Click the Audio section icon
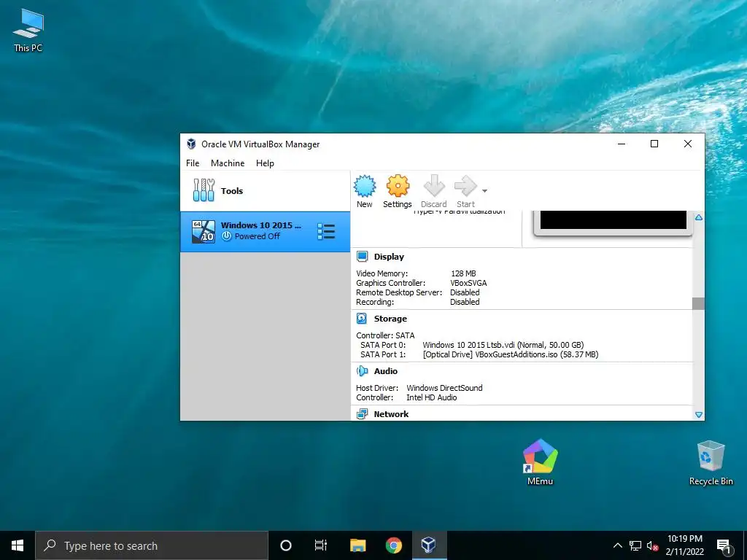Image resolution: width=747 pixels, height=560 pixels. pyautogui.click(x=362, y=371)
